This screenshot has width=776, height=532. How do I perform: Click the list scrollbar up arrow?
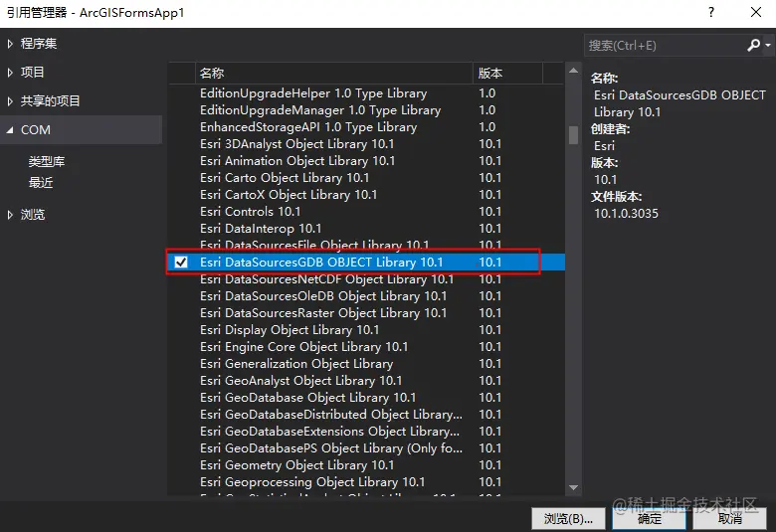tap(574, 71)
